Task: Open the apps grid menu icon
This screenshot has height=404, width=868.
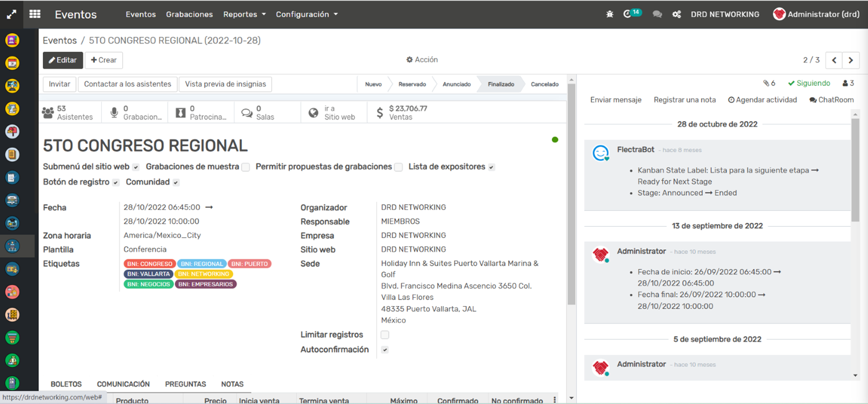Action: (35, 14)
